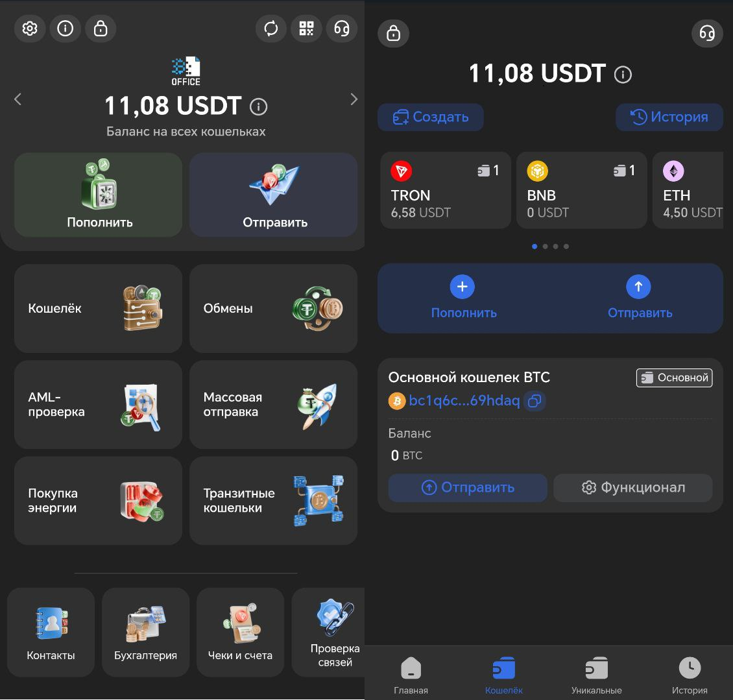Tap the lock icon to secure the app
This screenshot has height=700, width=733.
click(101, 29)
